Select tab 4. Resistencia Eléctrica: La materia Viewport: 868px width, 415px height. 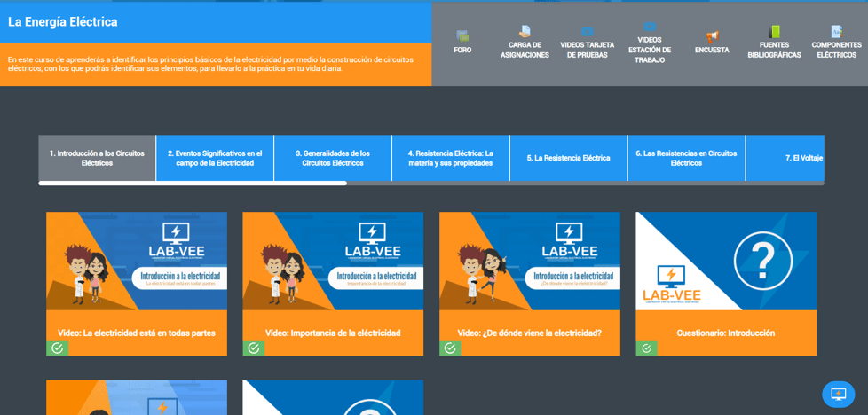pyautogui.click(x=451, y=158)
